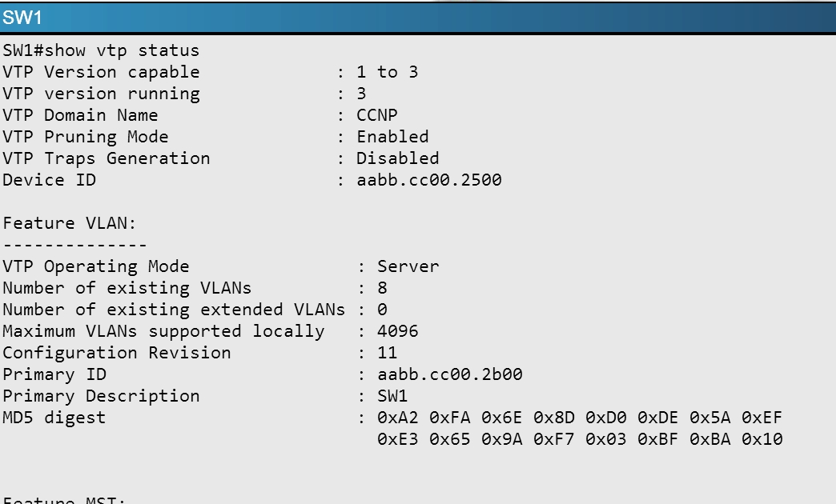The width and height of the screenshot is (836, 504).
Task: Click the 'Number of existing extended VLANs' label
Action: [x=174, y=310]
